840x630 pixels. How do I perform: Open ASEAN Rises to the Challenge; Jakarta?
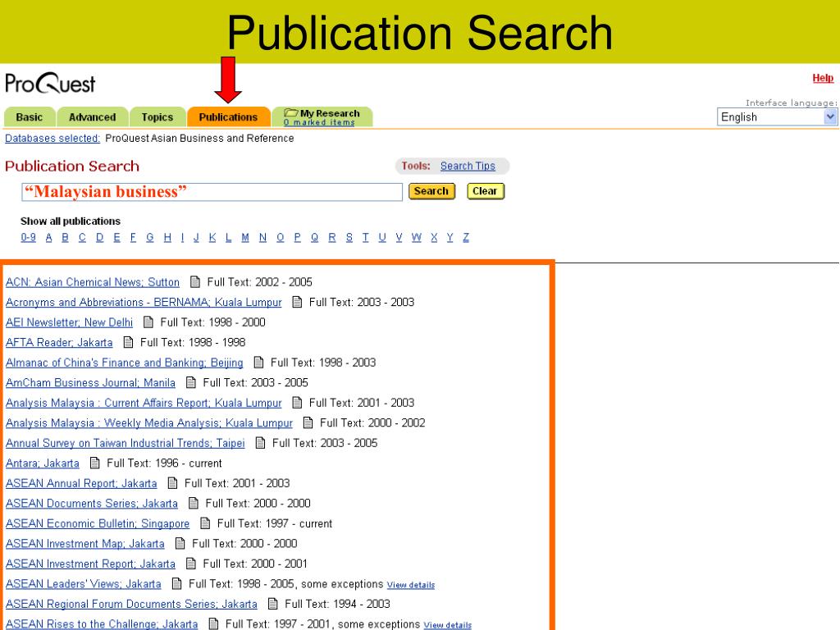(x=102, y=624)
